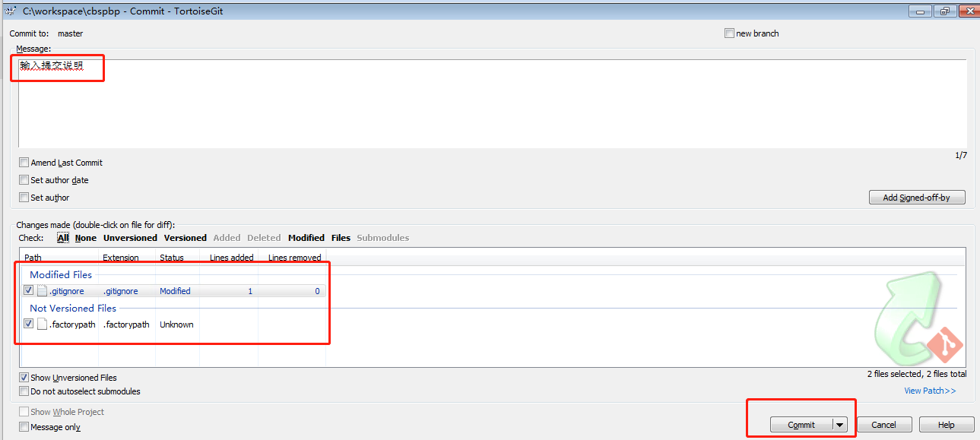Tick the Amend Last Commit checkbox
The image size is (980, 440).
coord(24,163)
